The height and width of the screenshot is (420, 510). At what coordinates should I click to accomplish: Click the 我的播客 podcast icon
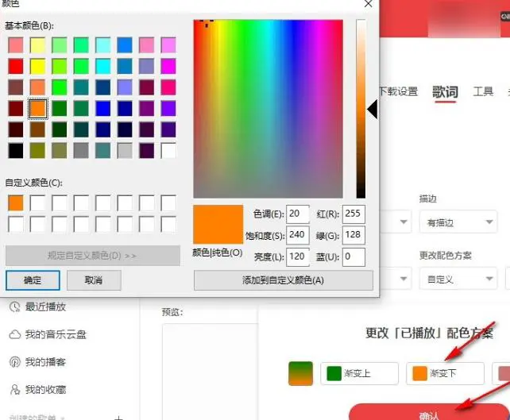[14, 362]
